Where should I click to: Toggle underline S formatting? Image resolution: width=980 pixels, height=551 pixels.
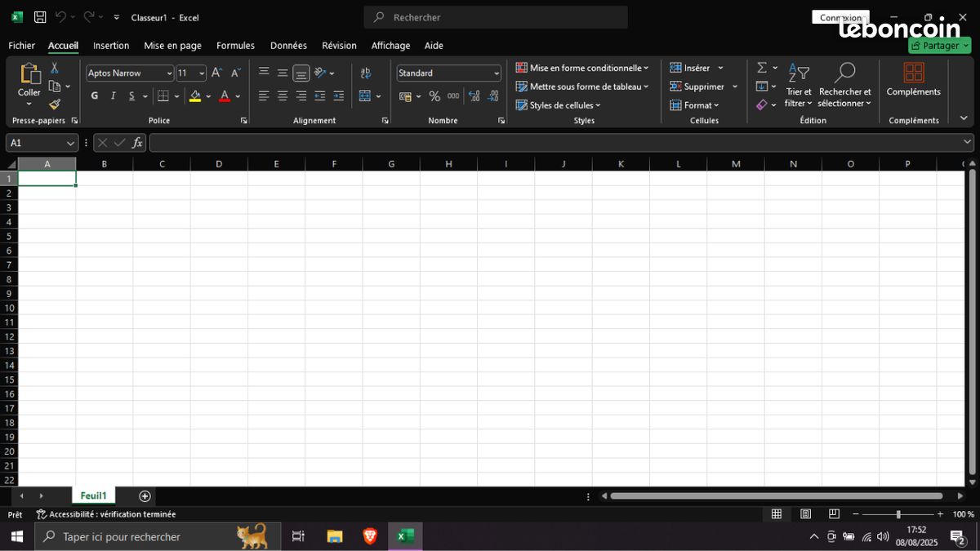pos(131,96)
